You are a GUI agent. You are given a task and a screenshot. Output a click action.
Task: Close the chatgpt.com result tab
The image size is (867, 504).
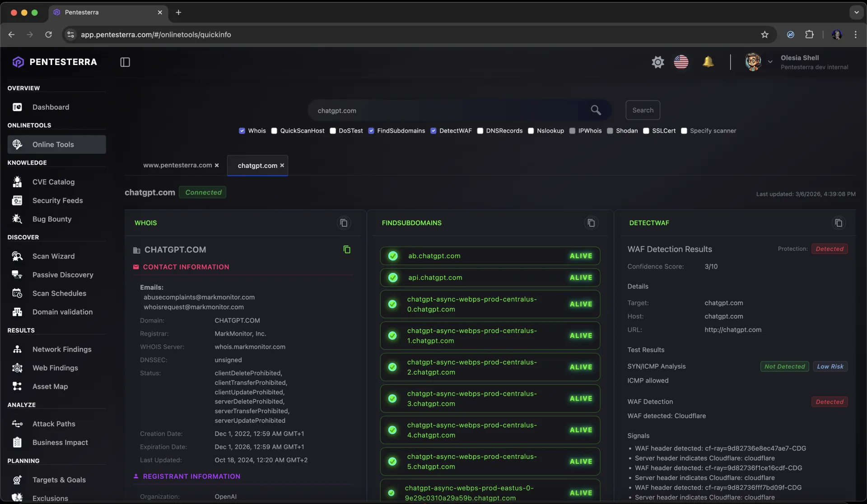(x=282, y=166)
